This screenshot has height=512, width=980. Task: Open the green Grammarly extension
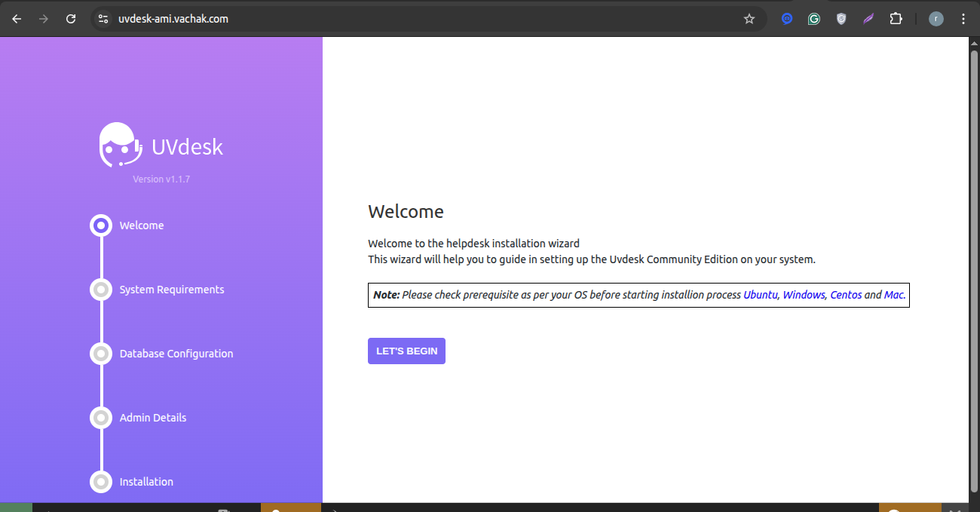click(x=814, y=19)
